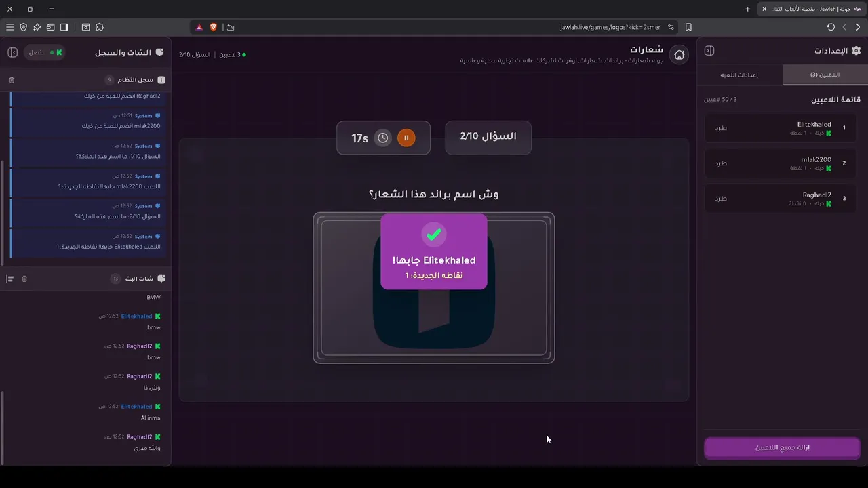Click the share icon in the address bar
Screen dimensions: 868x488
click(x=231, y=27)
